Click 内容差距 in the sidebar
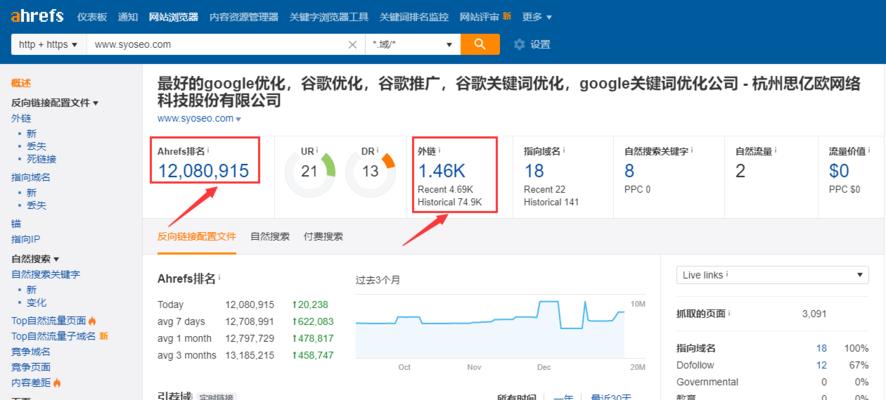The image size is (886, 400). (x=31, y=383)
